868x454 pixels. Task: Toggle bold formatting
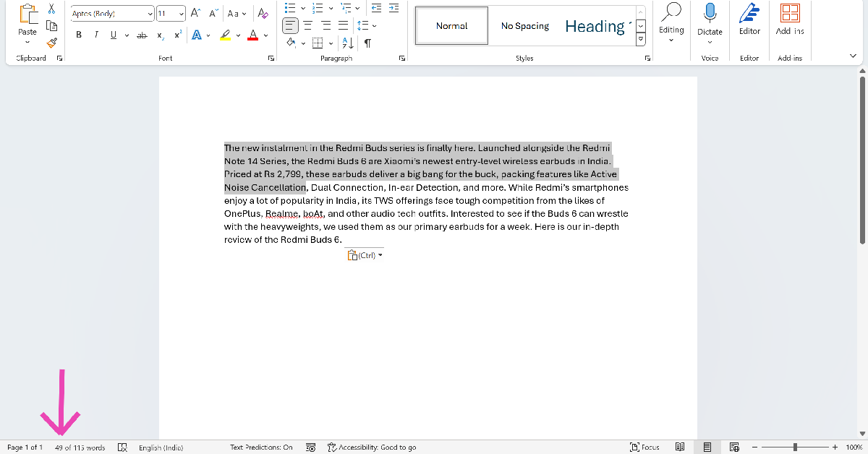(78, 35)
